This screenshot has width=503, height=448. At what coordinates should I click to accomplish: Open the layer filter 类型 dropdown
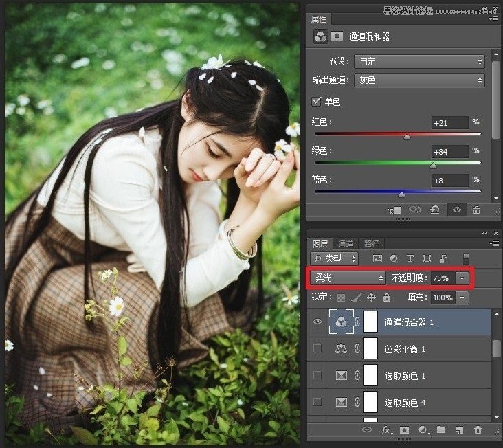click(x=334, y=258)
